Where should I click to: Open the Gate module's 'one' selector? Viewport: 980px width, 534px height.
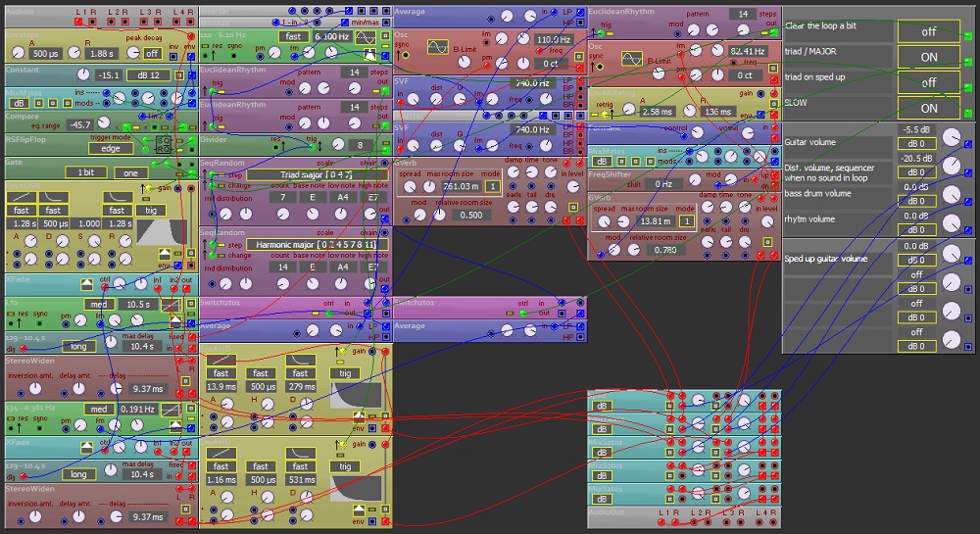[130, 173]
